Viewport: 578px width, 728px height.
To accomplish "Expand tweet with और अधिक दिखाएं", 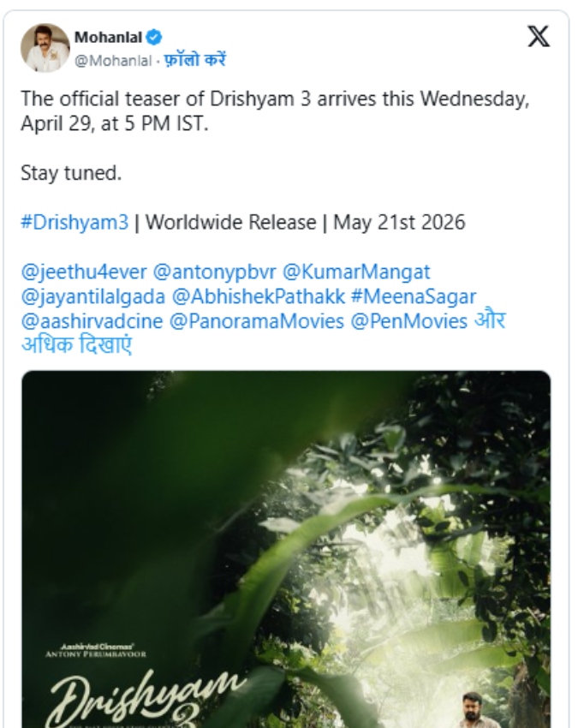I will [75, 346].
